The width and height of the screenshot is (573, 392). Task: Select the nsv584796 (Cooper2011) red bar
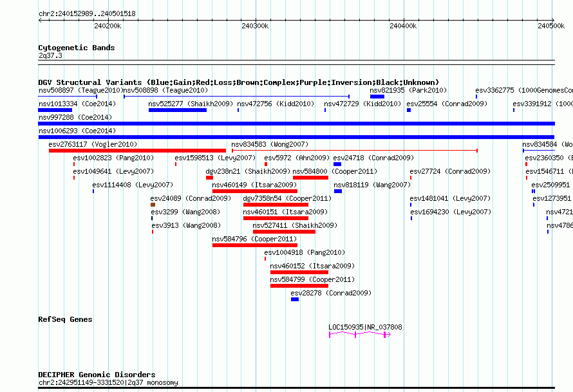point(255,245)
